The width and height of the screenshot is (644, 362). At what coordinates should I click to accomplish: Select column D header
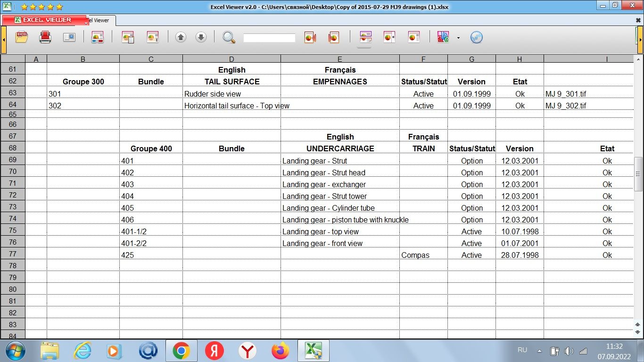pyautogui.click(x=231, y=59)
